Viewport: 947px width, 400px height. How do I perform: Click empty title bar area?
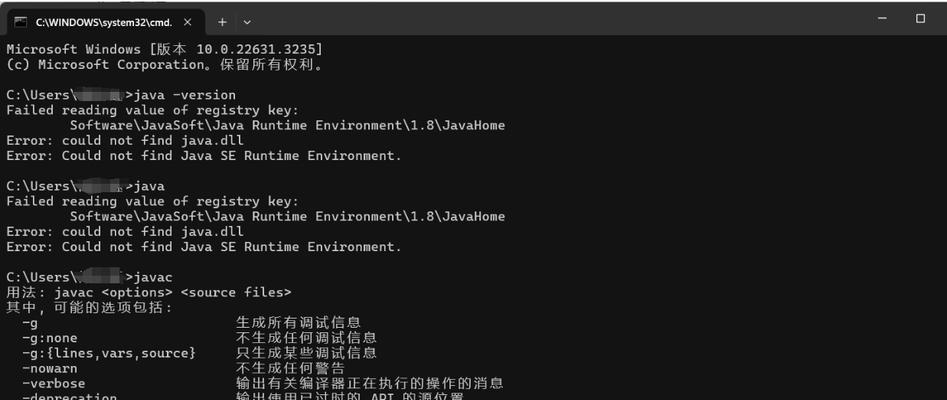tap(544, 18)
